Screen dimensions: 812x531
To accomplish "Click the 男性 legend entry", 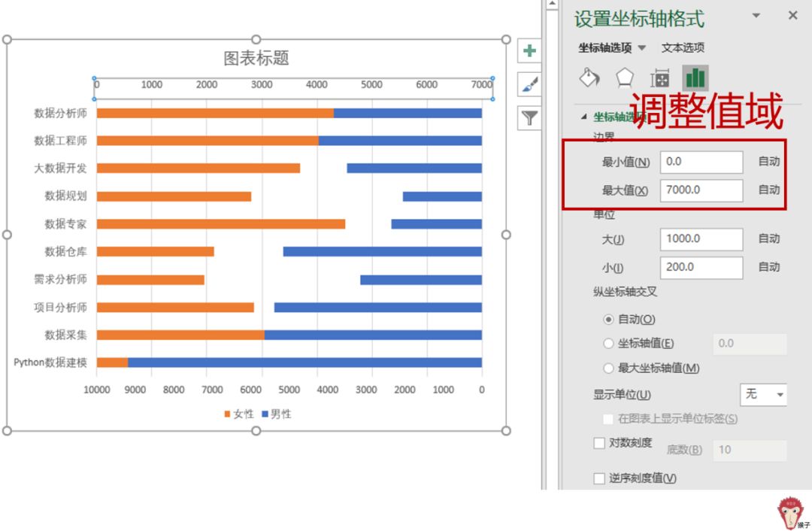I will (277, 414).
